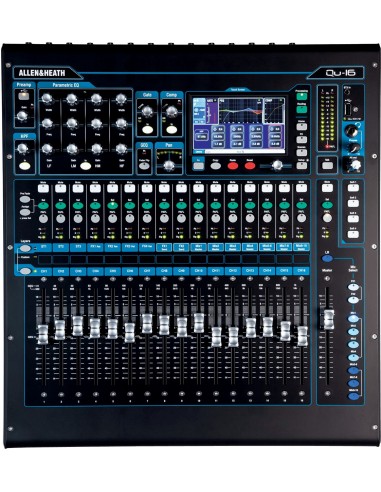
Task: Select the LR main mix key
Action: click(x=327, y=258)
